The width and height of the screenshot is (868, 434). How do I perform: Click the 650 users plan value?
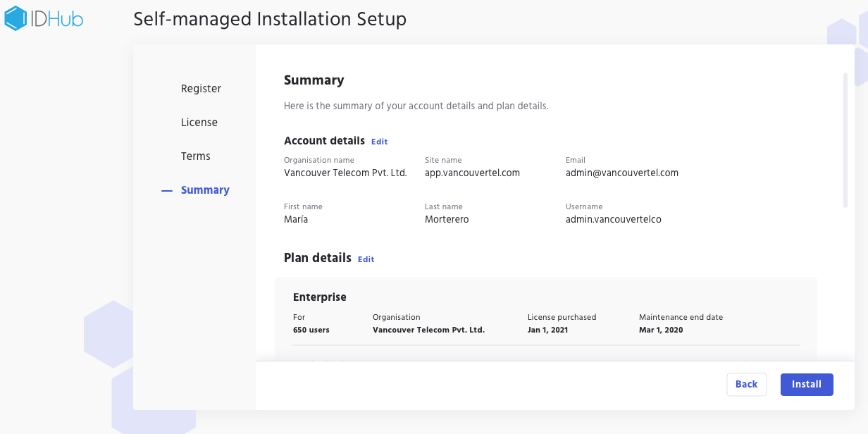(x=311, y=330)
